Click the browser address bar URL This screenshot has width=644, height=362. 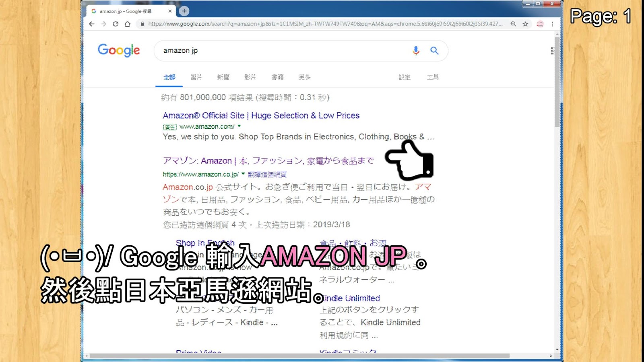coord(325,24)
